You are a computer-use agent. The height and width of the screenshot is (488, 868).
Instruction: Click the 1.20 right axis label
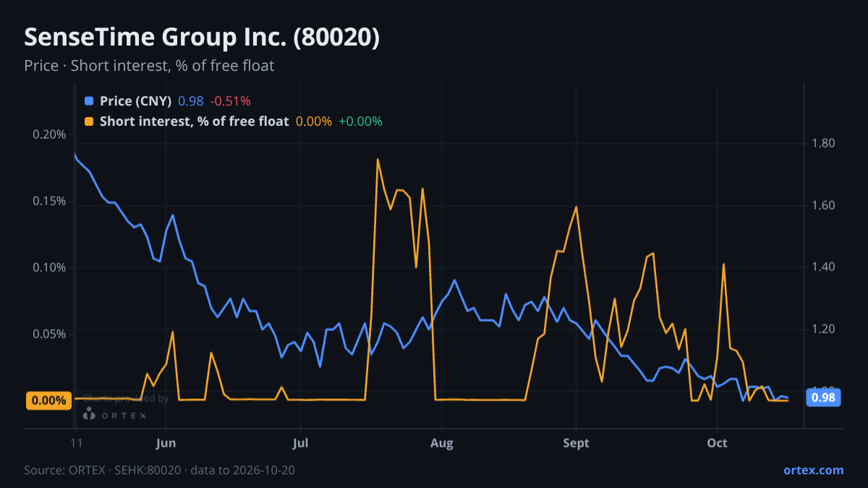click(823, 329)
